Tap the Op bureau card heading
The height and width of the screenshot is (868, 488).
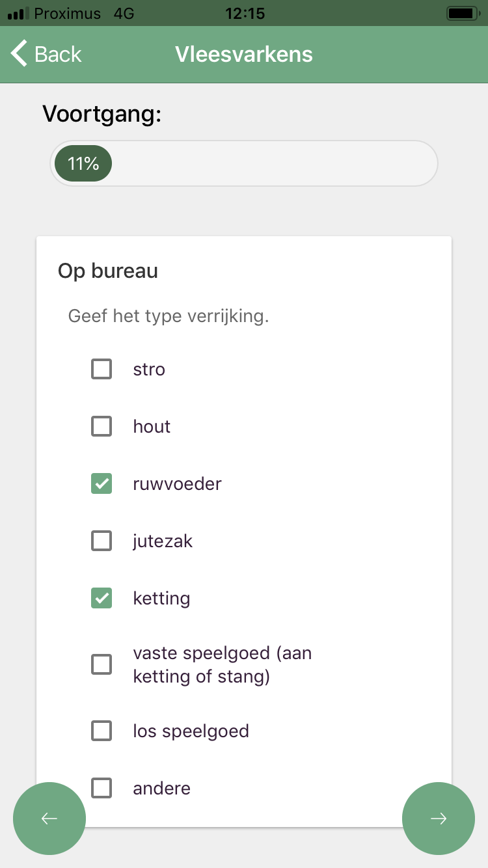(x=108, y=271)
